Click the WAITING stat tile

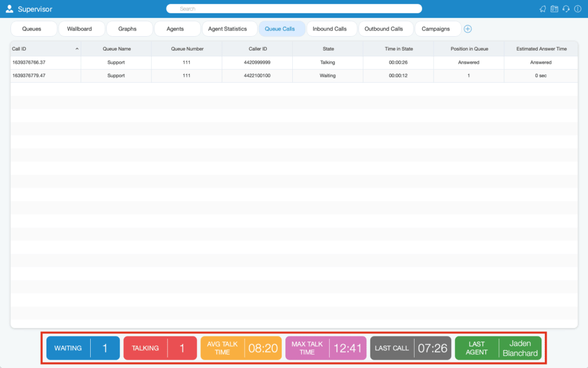(x=83, y=348)
